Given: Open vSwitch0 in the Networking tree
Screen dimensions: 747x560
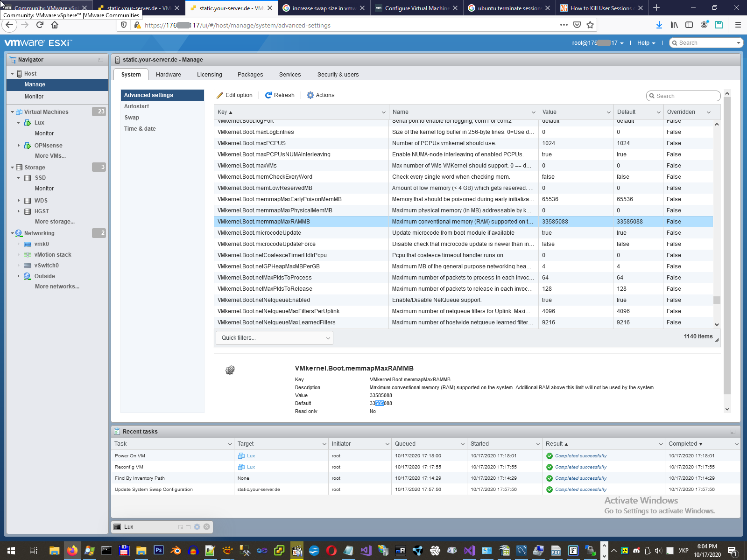Looking at the screenshot, I should click(47, 266).
